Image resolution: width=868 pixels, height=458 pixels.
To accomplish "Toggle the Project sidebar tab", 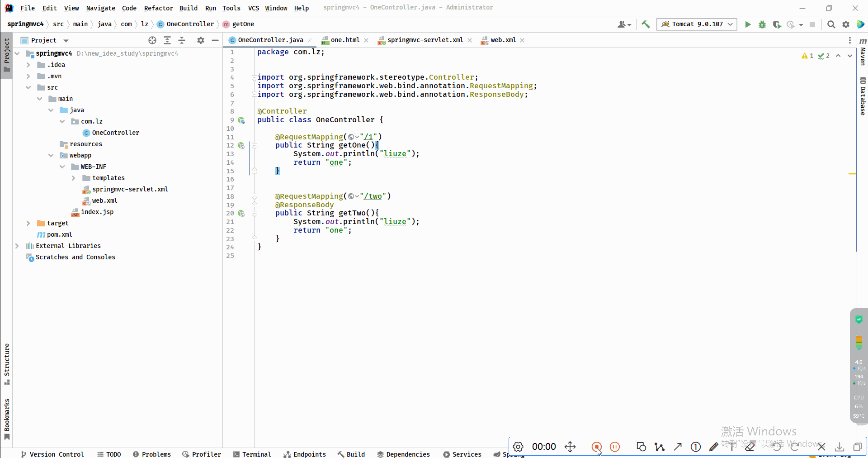I will coord(6,55).
